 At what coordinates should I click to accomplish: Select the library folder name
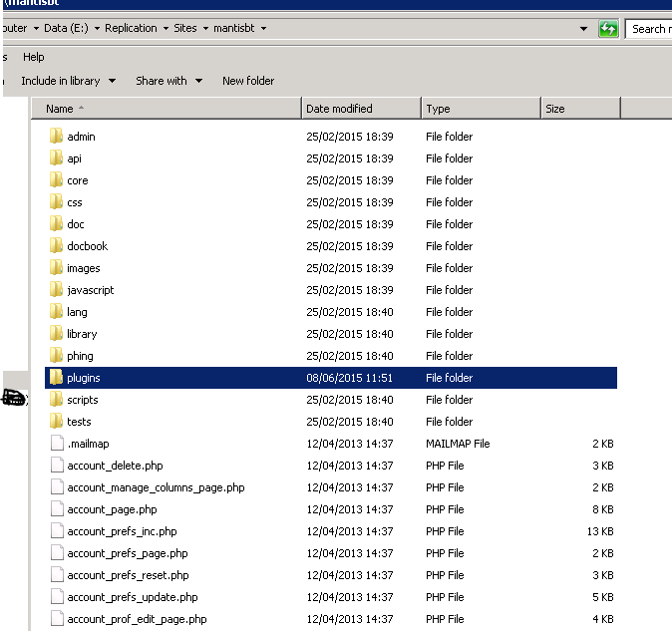(82, 334)
